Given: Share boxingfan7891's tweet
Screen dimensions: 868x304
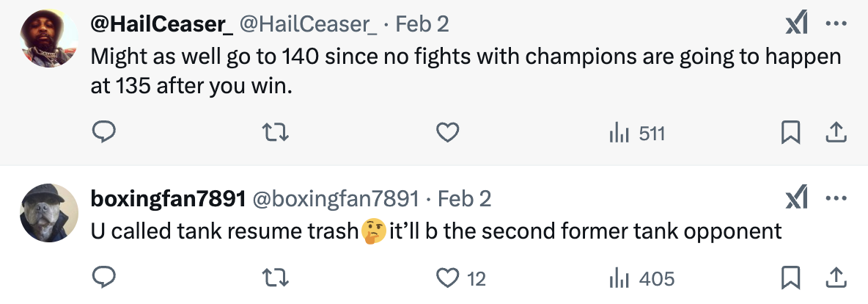Looking at the screenshot, I should pos(836,278).
